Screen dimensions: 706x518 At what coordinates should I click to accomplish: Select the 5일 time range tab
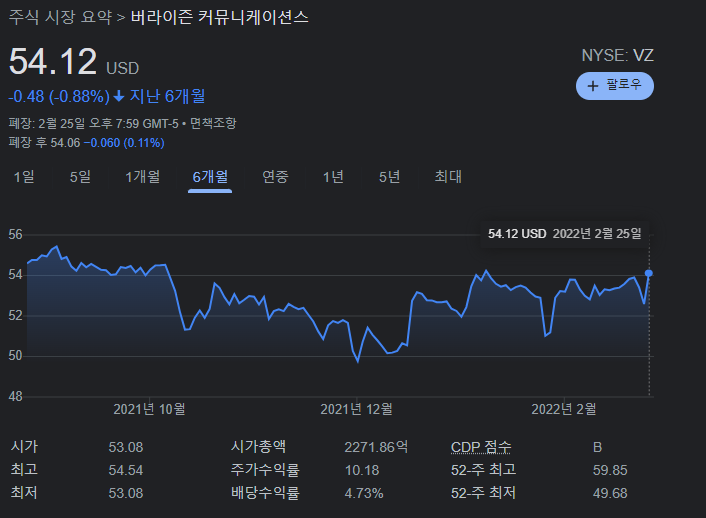point(80,177)
